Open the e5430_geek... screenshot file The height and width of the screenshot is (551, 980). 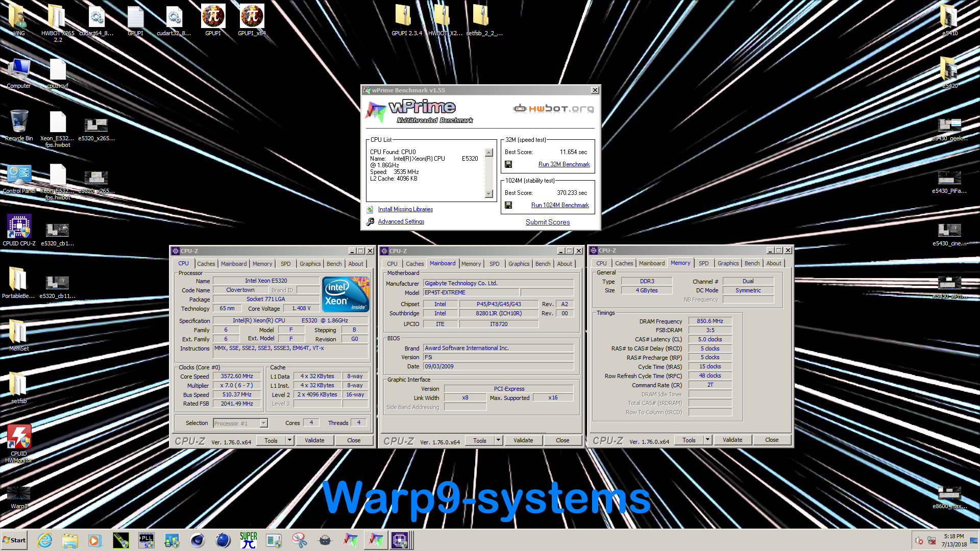coord(949,130)
